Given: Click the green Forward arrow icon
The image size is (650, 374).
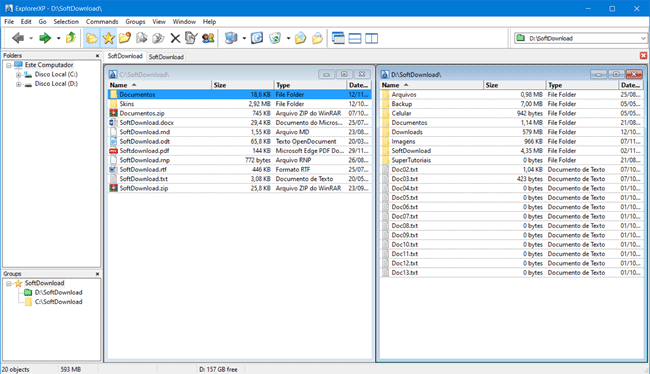Looking at the screenshot, I should pos(45,38).
